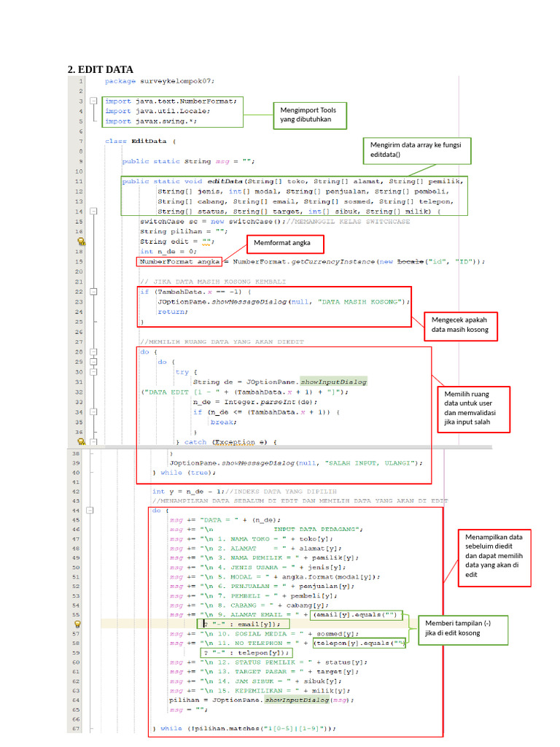Image resolution: width=560 pixels, height=747 pixels.
Task: Collapse the editData method fold at line 14
Action: coord(94,211)
